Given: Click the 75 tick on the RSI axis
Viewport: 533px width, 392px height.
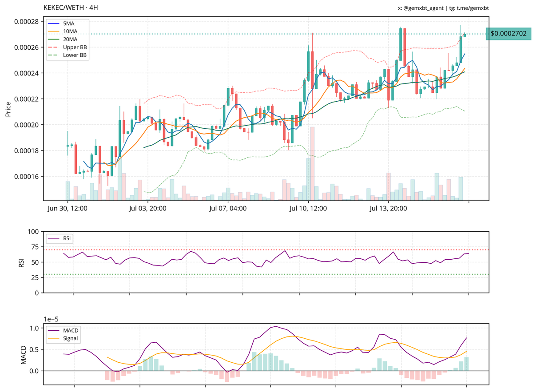Looking at the screenshot, I should pyautogui.click(x=36, y=247).
